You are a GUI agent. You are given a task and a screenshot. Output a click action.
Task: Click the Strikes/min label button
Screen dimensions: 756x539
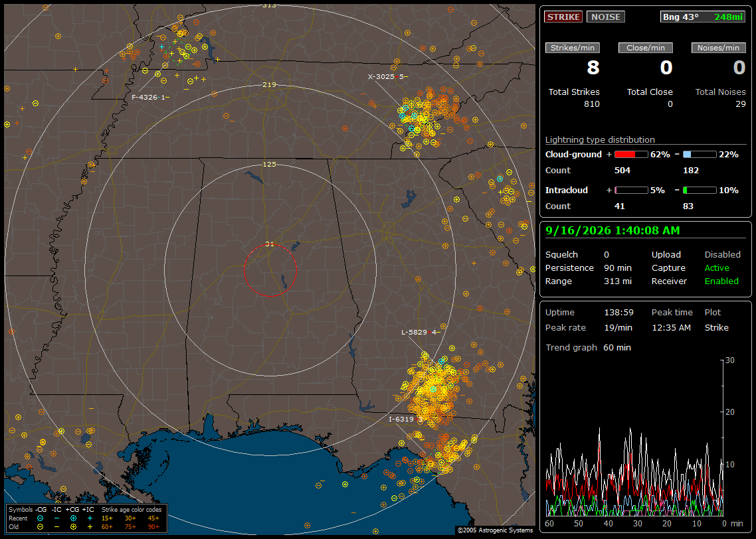(573, 48)
